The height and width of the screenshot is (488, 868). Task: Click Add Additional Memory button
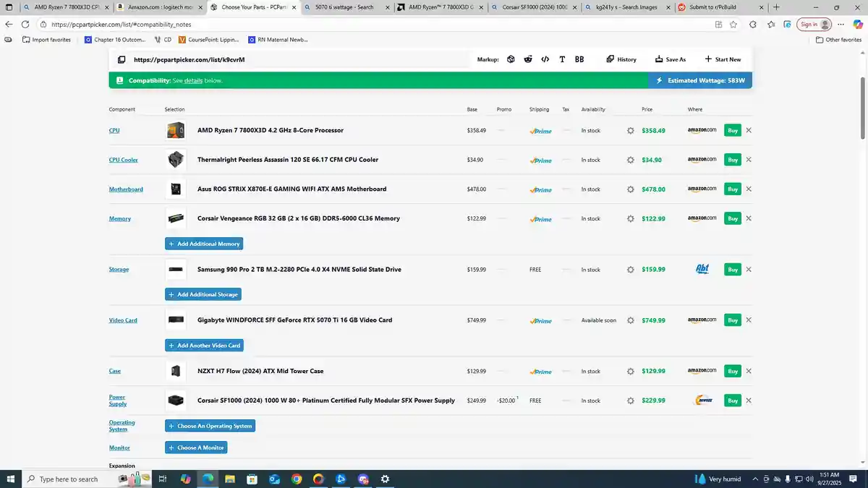pyautogui.click(x=204, y=244)
